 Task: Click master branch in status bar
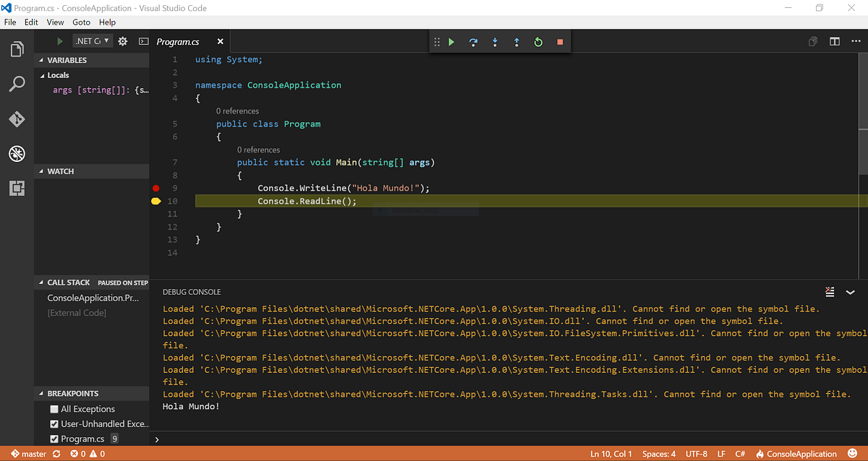pyautogui.click(x=27, y=454)
